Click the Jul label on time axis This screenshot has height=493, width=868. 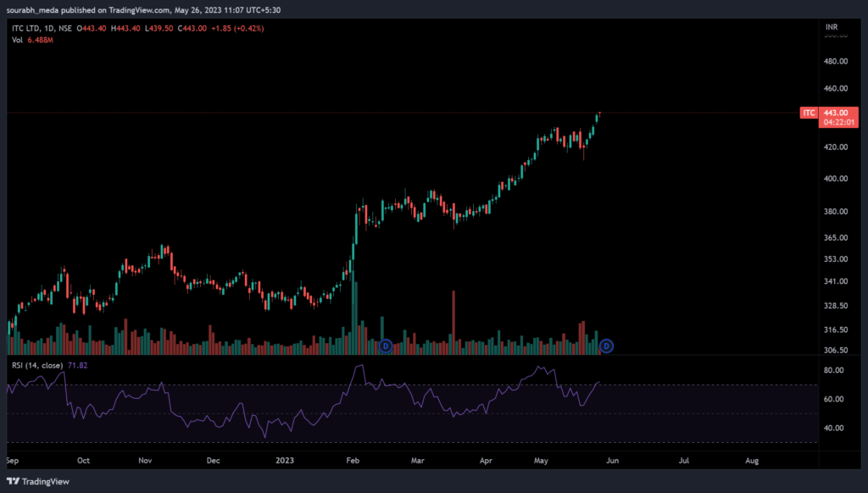coord(684,460)
